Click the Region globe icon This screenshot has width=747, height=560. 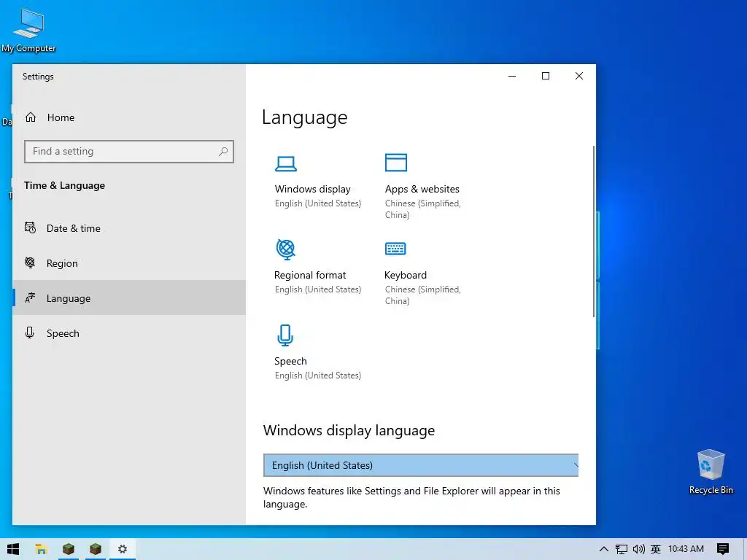pyautogui.click(x=30, y=262)
